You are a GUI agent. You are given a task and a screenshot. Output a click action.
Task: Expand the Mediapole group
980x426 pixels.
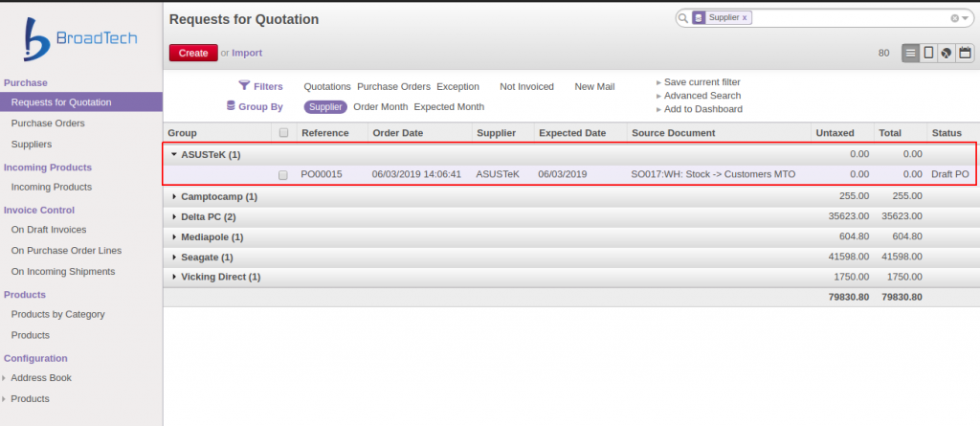[x=174, y=237]
